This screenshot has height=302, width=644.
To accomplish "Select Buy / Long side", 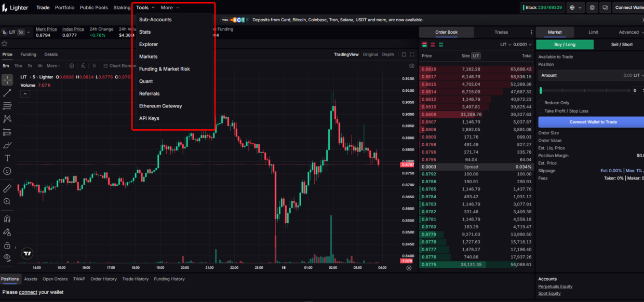I will (x=565, y=45).
